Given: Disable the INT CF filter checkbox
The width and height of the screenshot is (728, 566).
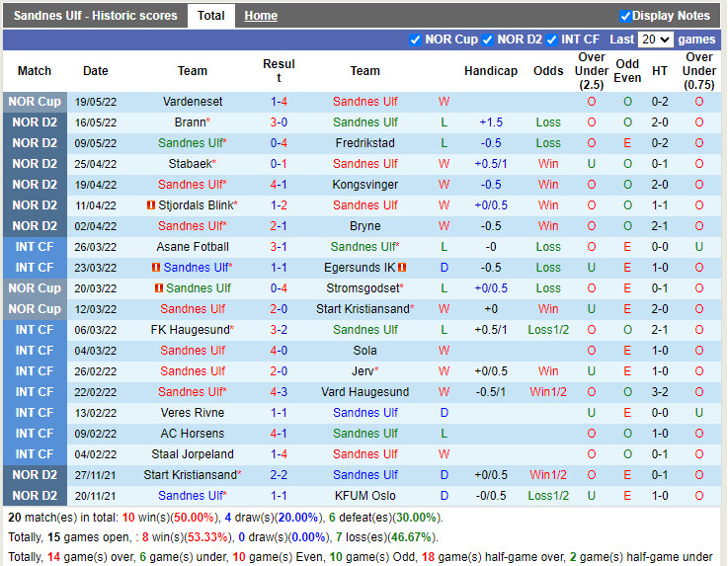Looking at the screenshot, I should (552, 40).
